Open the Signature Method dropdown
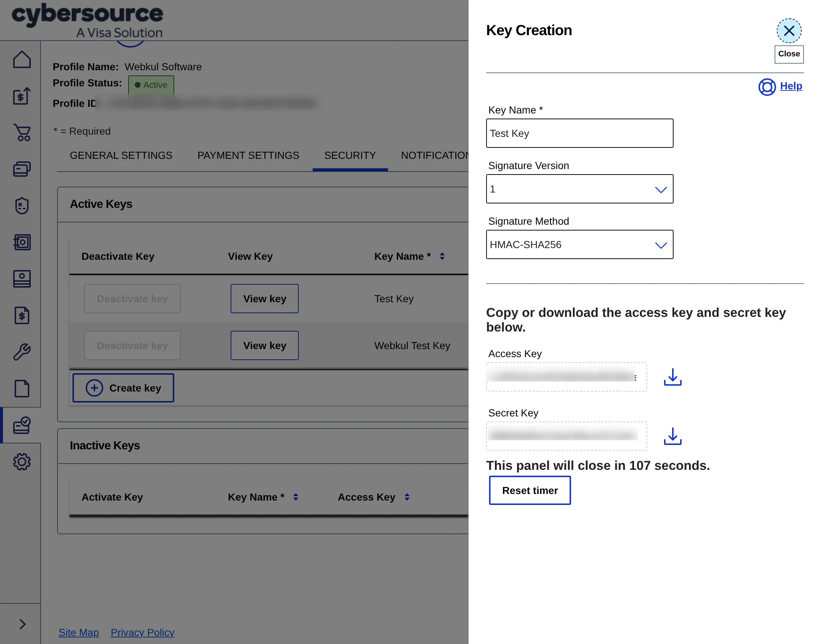Screen dimensions: 820x644 [x=579, y=245]
